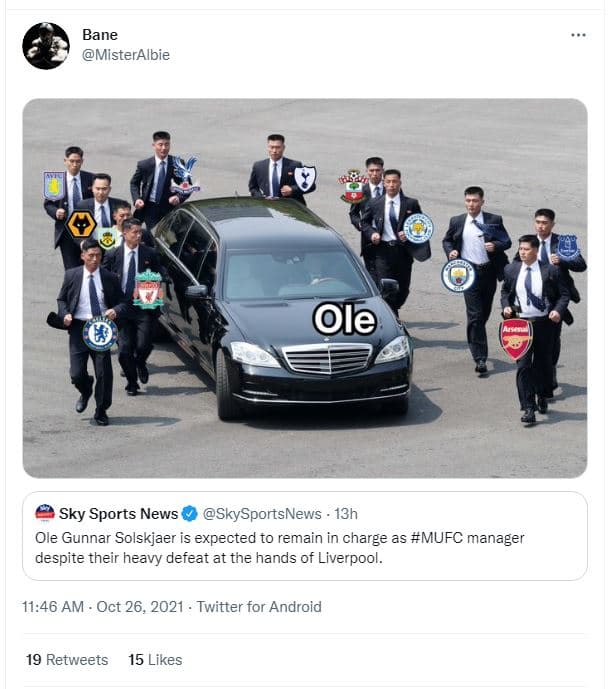611x689 pixels.
Task: Open the tweet's three-dot more menu
Action: click(x=578, y=35)
